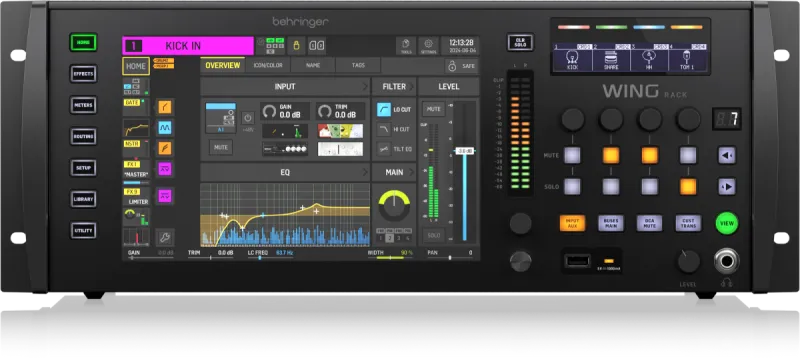Unmute channel 2 Snare with lit MUTE button
Screen dimensions: 800x363
pos(611,155)
